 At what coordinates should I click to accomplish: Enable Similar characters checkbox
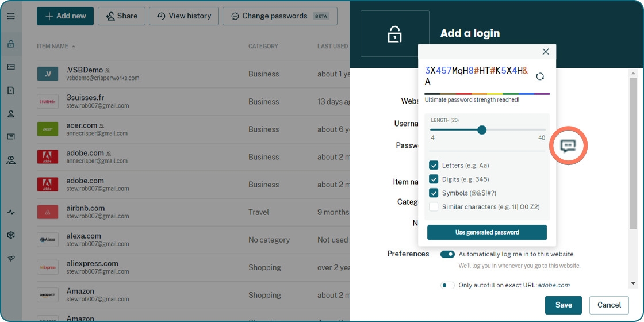(434, 206)
